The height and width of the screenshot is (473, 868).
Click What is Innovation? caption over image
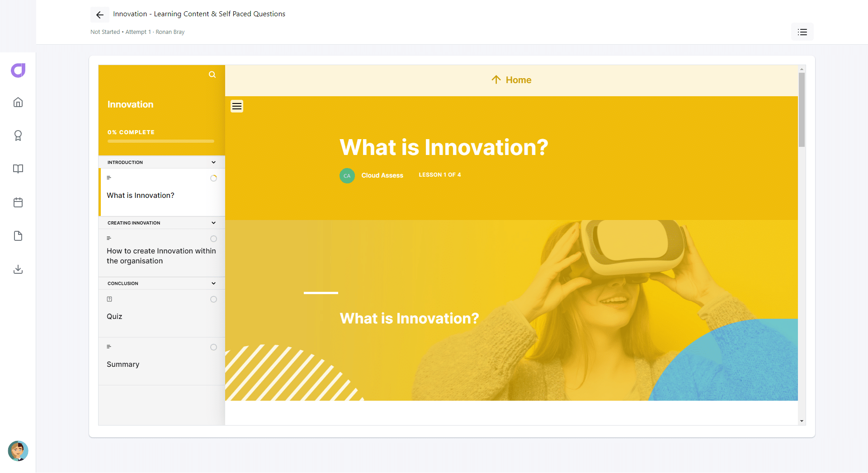pos(410,318)
